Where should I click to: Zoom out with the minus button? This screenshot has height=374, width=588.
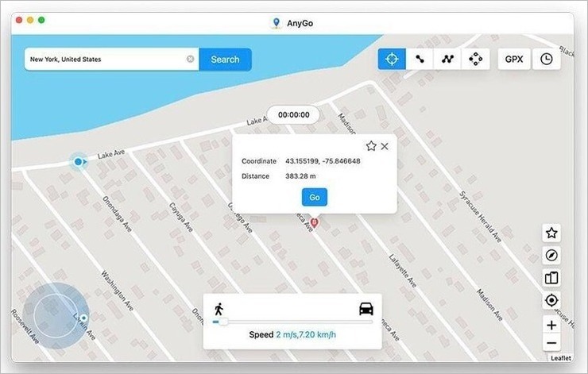[551, 343]
